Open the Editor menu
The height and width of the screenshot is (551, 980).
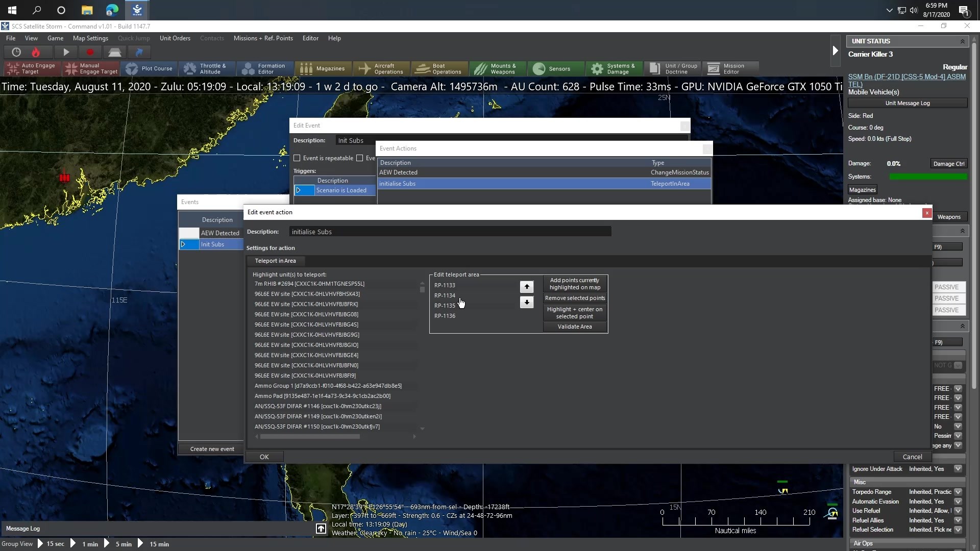(x=310, y=38)
